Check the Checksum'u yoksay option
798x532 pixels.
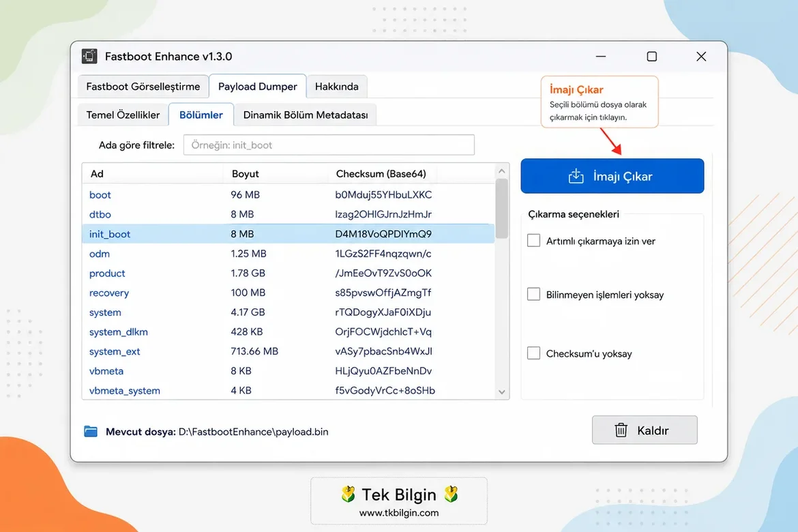click(x=533, y=353)
